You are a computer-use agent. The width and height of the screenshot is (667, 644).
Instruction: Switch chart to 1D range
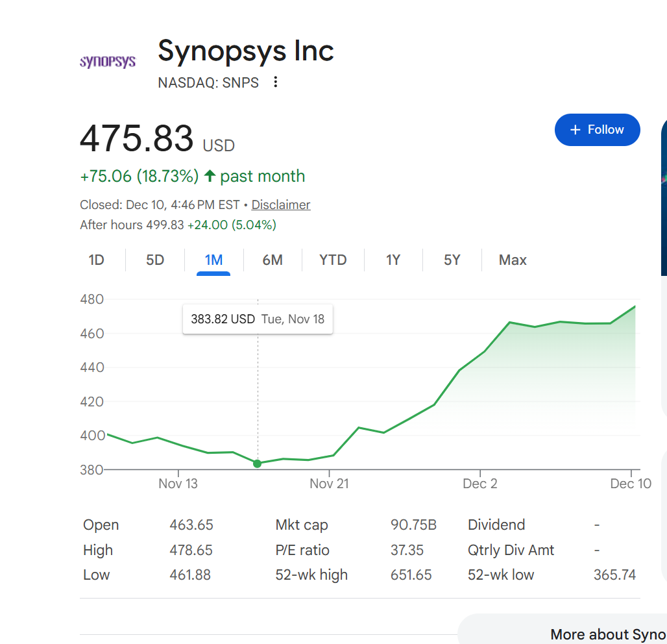click(x=97, y=260)
